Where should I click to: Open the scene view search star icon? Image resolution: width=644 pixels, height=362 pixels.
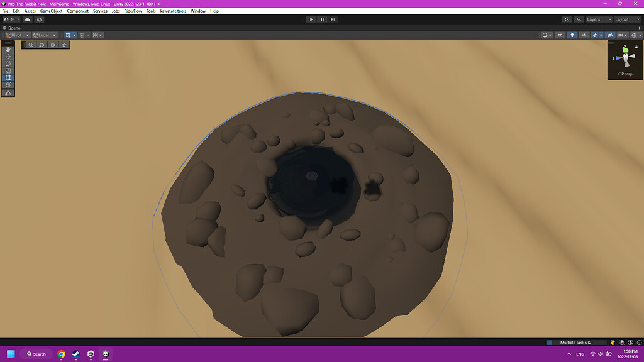(x=64, y=45)
